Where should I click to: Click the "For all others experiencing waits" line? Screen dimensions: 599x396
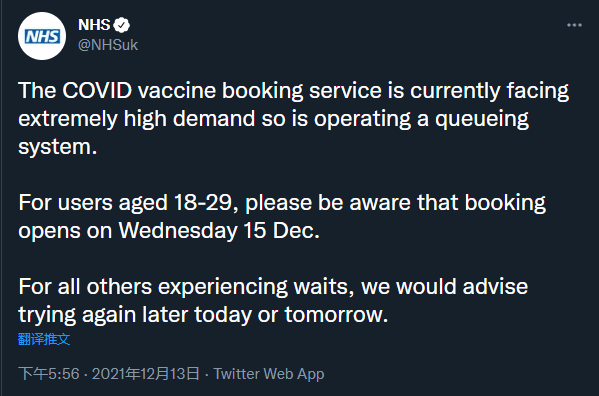click(x=186, y=287)
